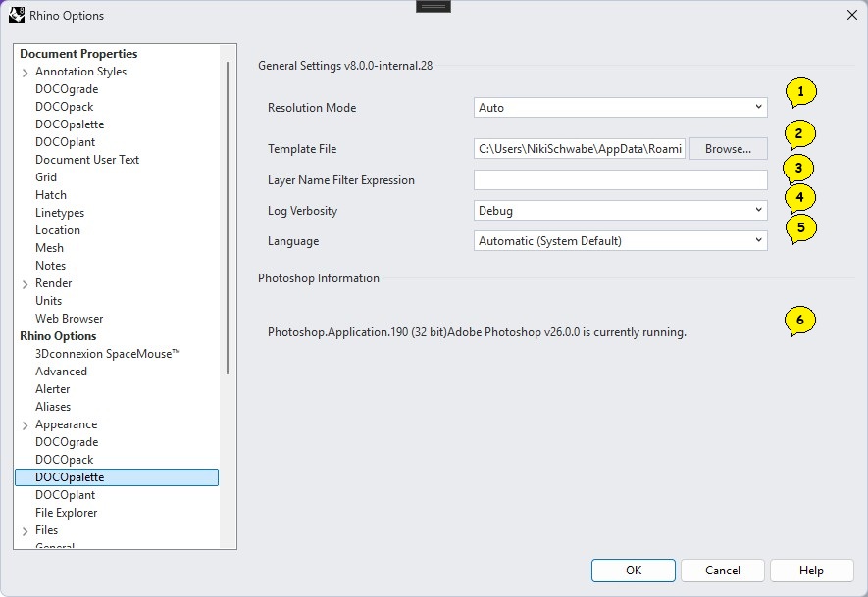Expand the Files tree node chevron
The width and height of the screenshot is (868, 597).
[25, 531]
